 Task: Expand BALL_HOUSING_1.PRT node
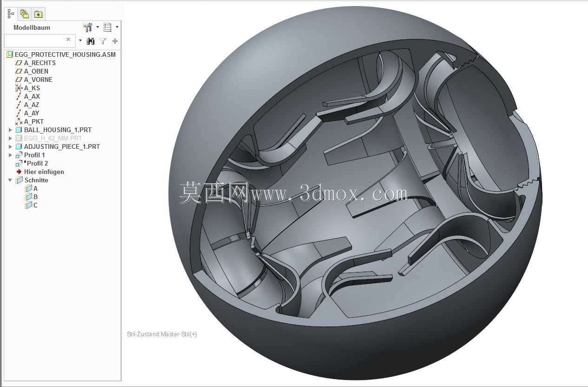pyautogui.click(x=11, y=130)
